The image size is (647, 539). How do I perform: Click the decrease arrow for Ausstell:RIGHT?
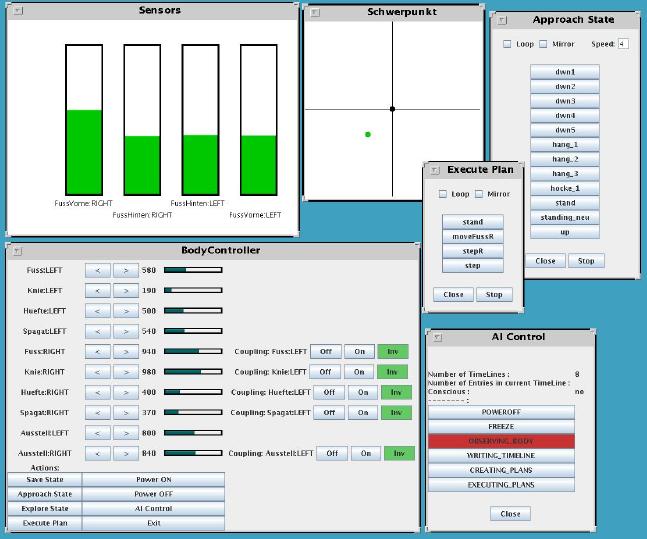click(97, 454)
